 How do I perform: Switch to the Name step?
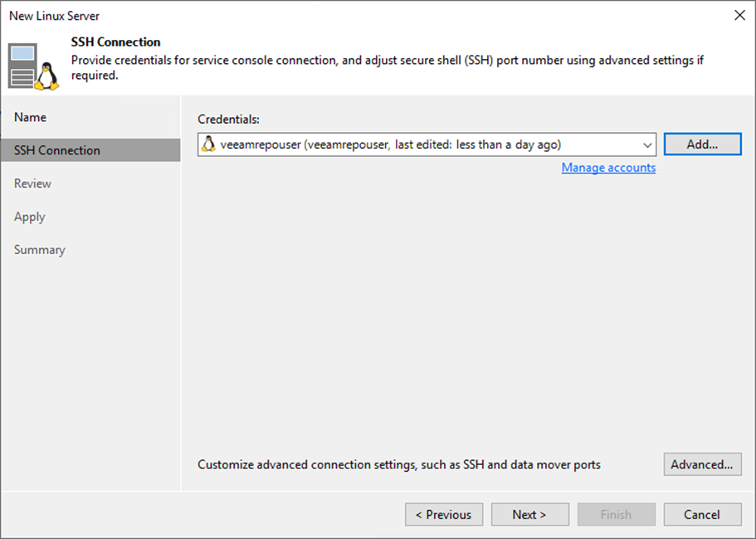point(31,117)
